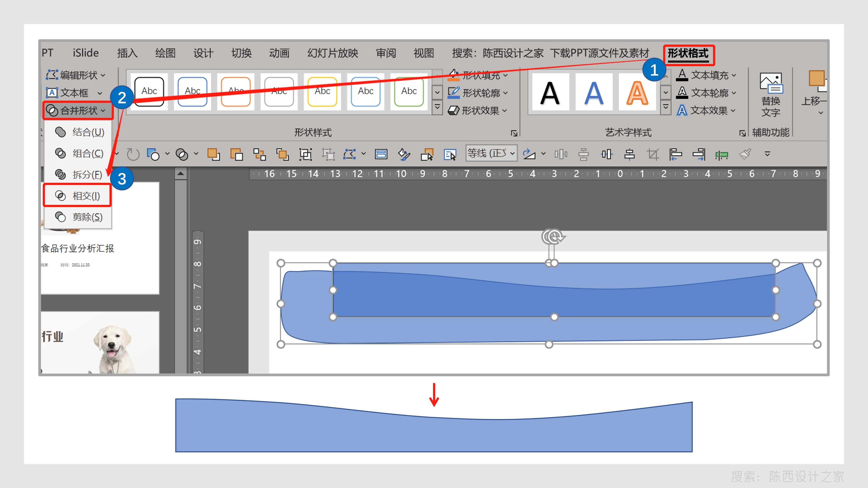Click 形状填充 shape fill button
Image resolution: width=868 pixels, height=488 pixels.
point(478,75)
